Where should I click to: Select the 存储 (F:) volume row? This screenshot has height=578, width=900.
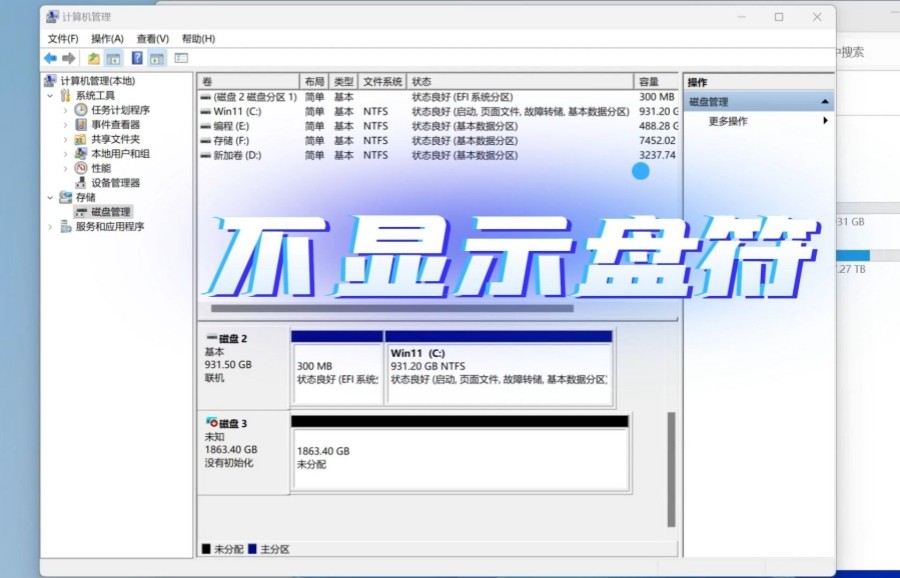click(x=438, y=141)
